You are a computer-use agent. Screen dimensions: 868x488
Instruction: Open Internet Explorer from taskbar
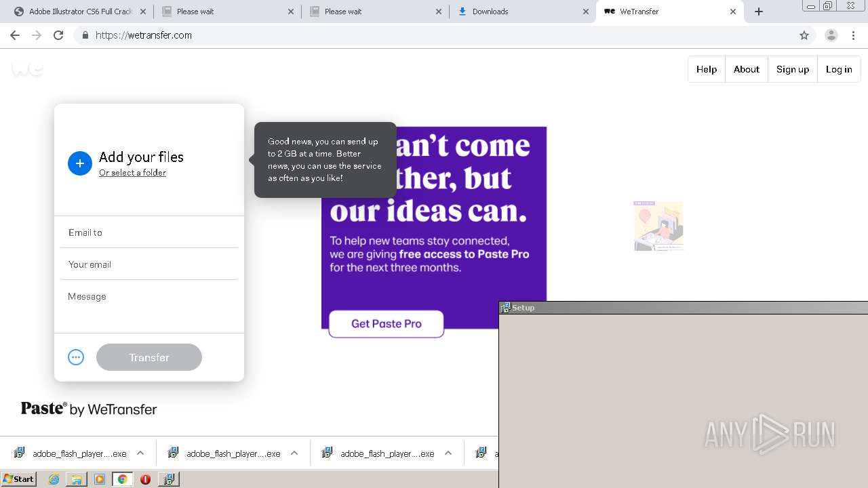click(54, 479)
